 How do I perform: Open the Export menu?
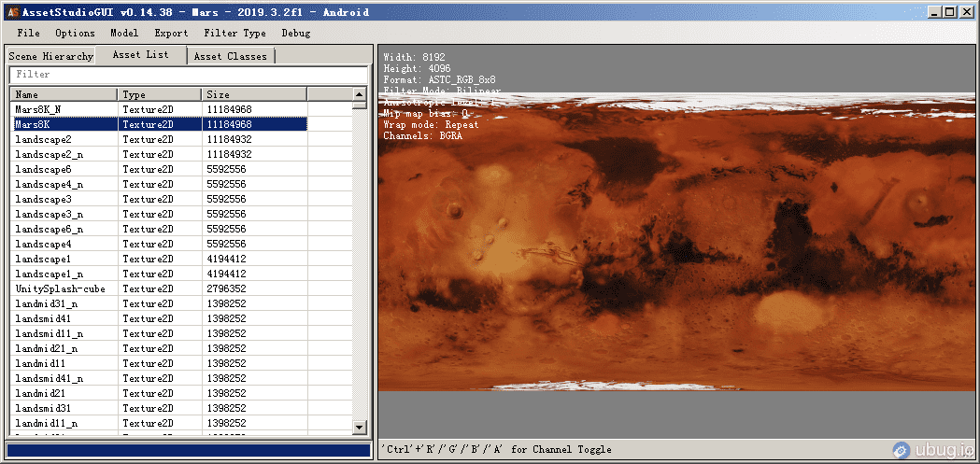click(x=171, y=33)
